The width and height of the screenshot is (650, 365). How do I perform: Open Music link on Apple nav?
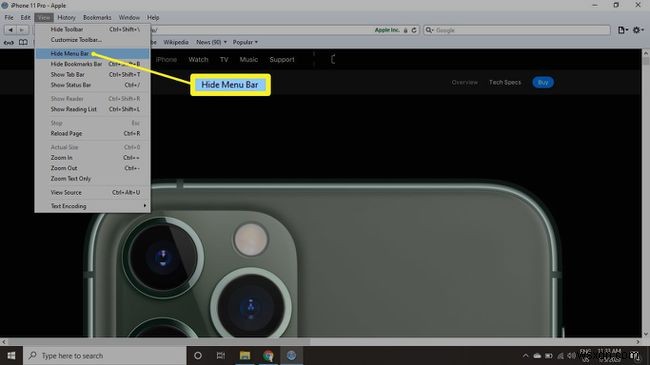point(249,59)
